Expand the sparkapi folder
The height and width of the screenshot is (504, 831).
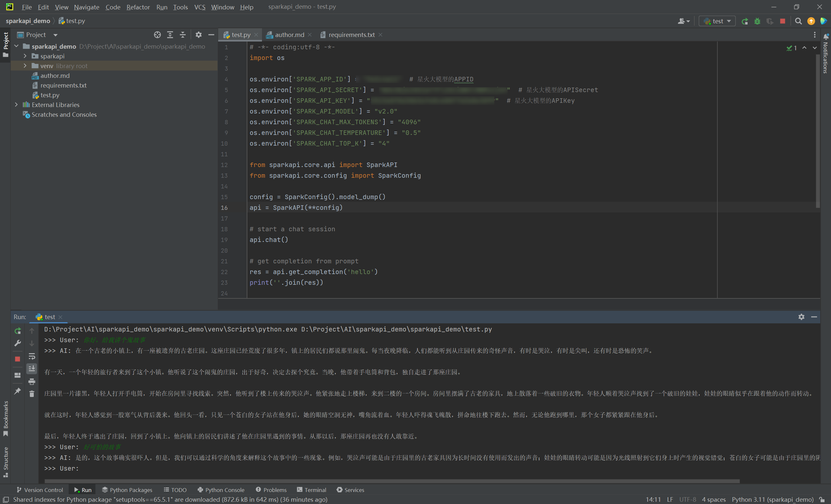click(25, 56)
